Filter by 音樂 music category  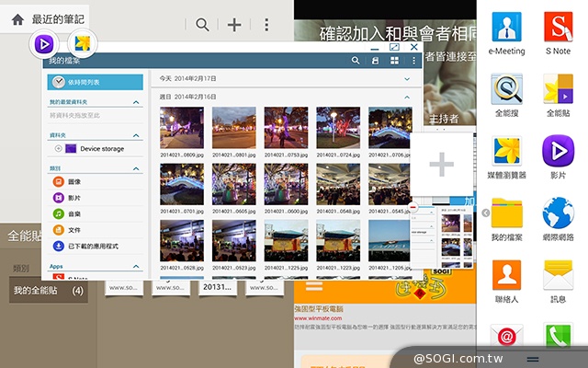96,214
